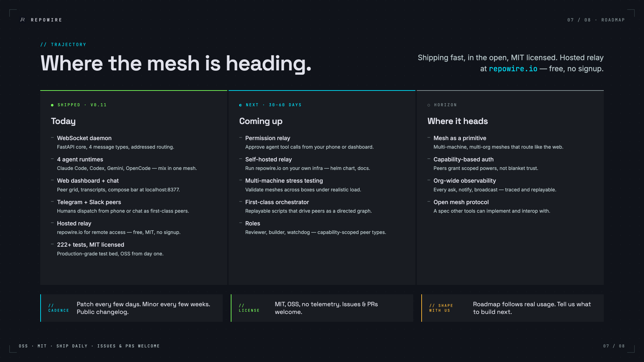Image resolution: width=644 pixels, height=362 pixels.
Task: Click the License footer card
Action: [322, 308]
